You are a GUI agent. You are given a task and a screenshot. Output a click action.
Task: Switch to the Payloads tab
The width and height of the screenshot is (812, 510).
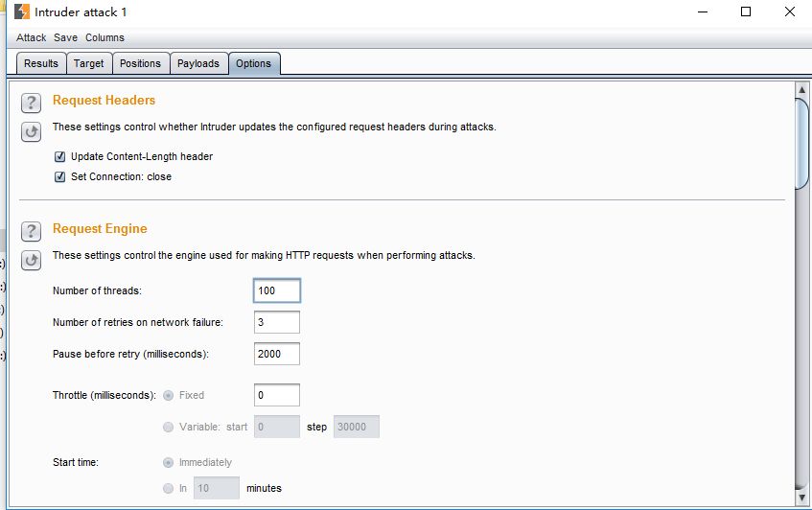coord(198,63)
